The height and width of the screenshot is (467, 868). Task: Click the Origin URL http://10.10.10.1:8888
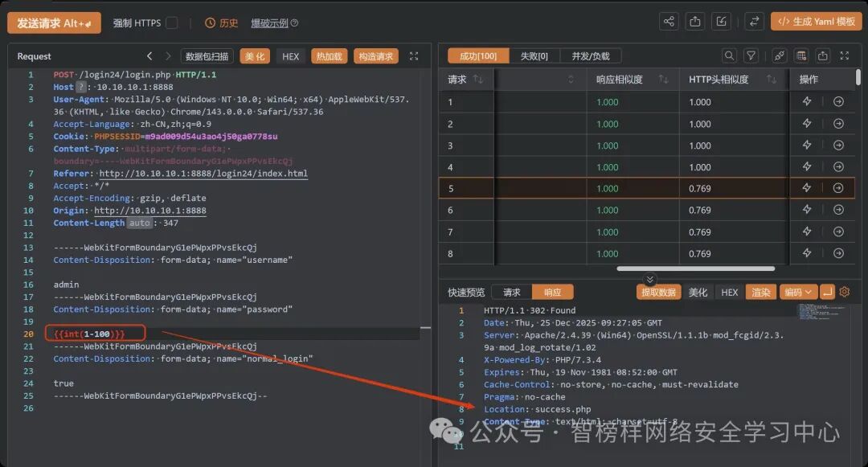[x=150, y=211]
